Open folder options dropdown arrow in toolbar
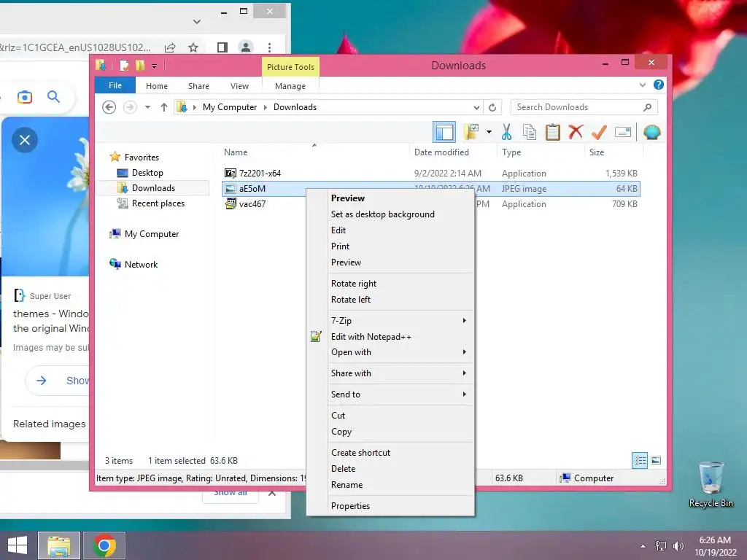 [x=489, y=132]
